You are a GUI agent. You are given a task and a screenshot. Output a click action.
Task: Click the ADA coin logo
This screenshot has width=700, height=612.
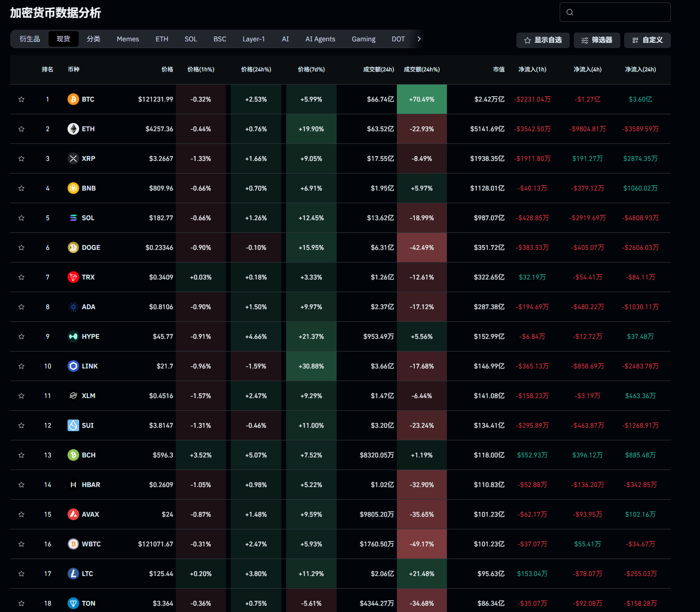point(73,307)
